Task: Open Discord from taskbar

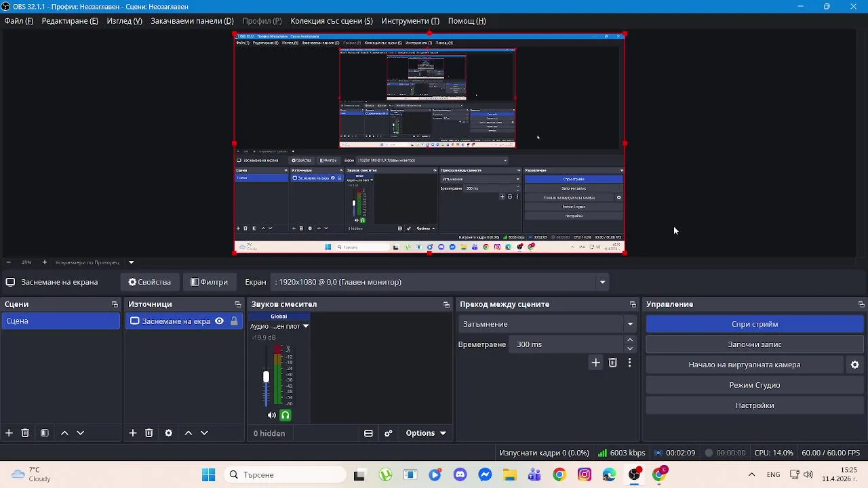Action: pyautogui.click(x=460, y=475)
